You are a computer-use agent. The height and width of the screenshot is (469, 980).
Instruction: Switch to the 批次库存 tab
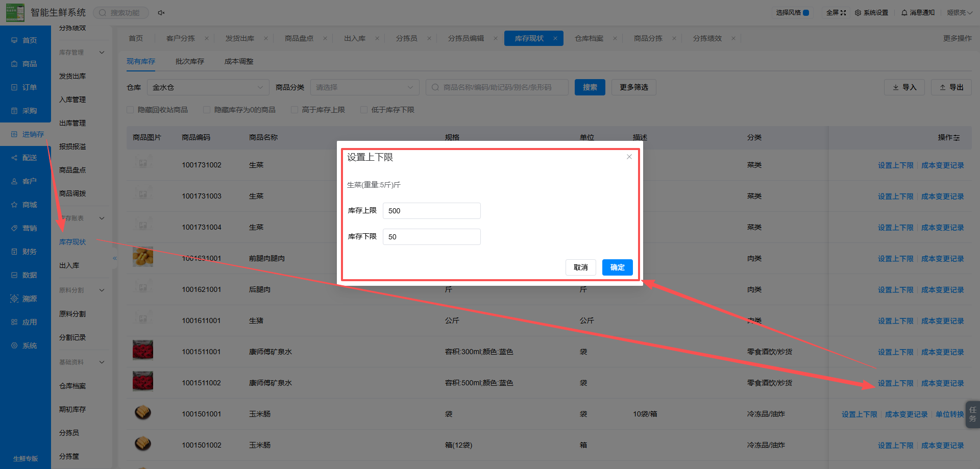tap(190, 61)
